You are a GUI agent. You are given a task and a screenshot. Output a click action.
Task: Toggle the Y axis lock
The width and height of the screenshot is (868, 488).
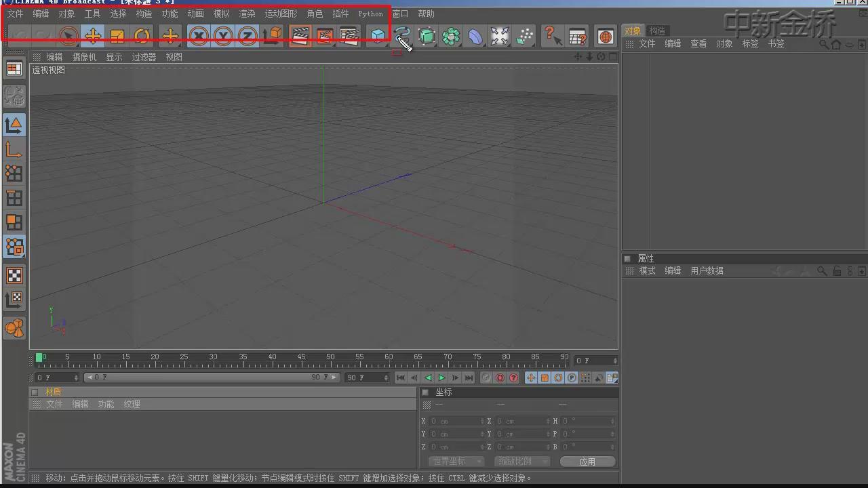222,36
